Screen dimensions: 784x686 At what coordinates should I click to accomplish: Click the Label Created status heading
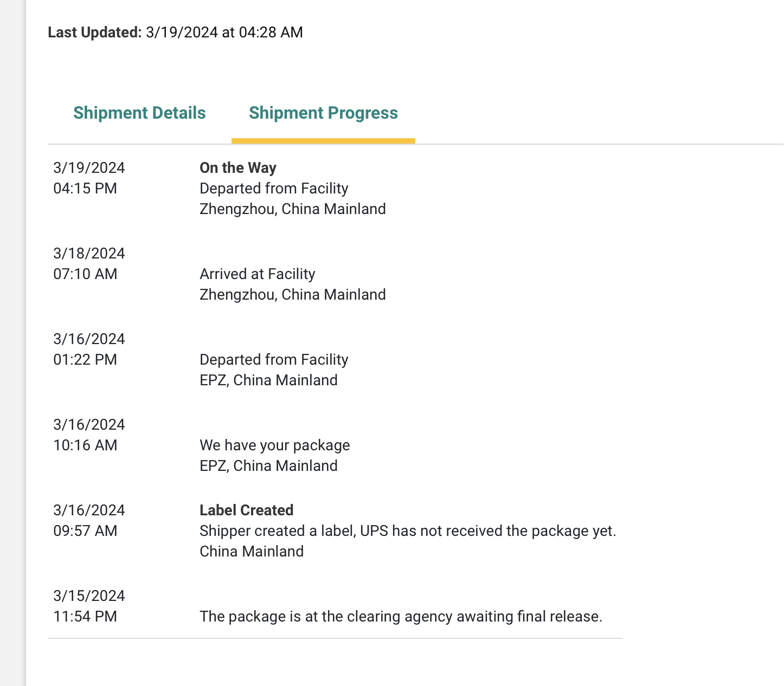click(246, 510)
